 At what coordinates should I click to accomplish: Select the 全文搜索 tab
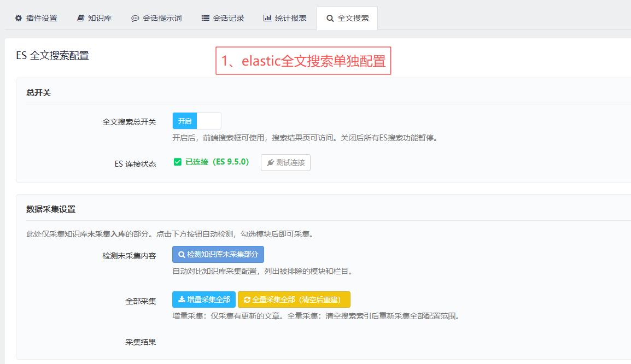(347, 18)
